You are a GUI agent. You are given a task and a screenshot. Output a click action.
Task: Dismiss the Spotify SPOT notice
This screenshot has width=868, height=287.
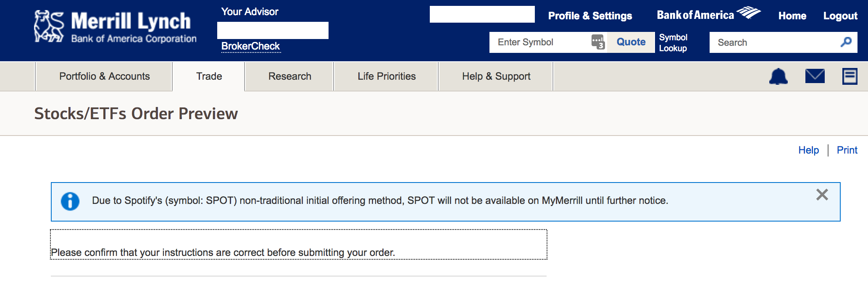[822, 195]
